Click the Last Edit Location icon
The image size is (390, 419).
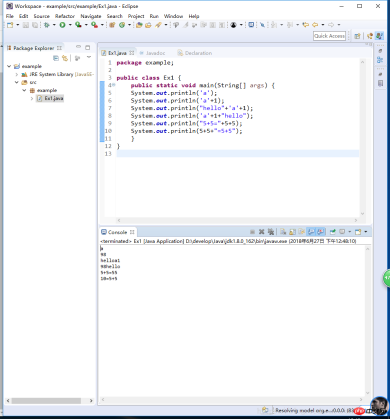coord(305,25)
